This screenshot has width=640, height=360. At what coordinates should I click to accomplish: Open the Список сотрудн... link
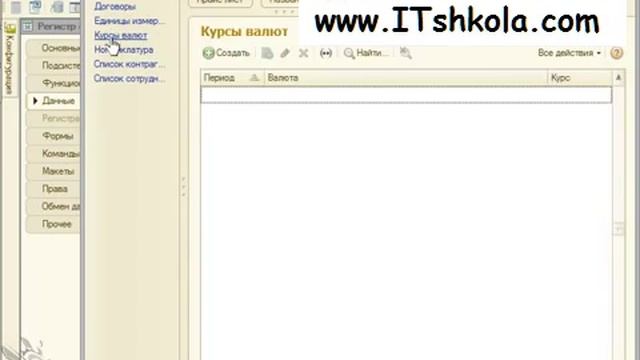tap(129, 78)
